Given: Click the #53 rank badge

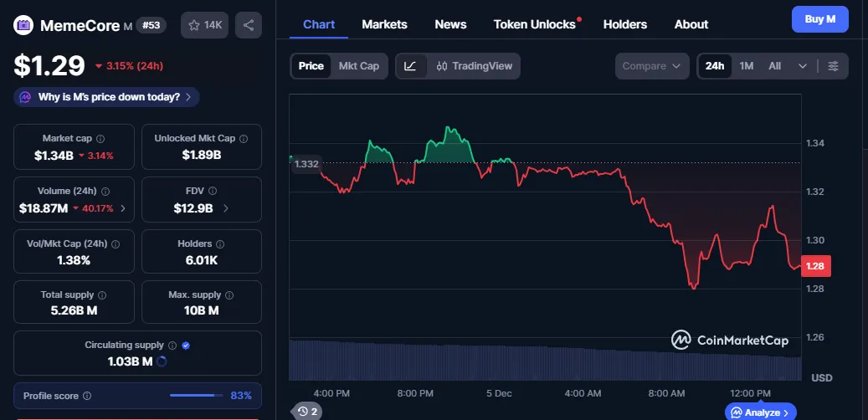Looking at the screenshot, I should (152, 25).
